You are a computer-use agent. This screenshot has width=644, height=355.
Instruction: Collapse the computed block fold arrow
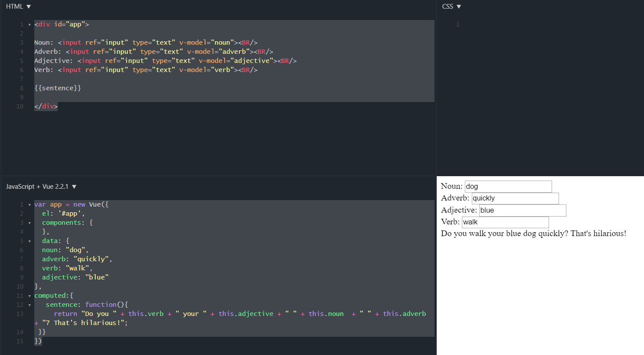pyautogui.click(x=29, y=296)
